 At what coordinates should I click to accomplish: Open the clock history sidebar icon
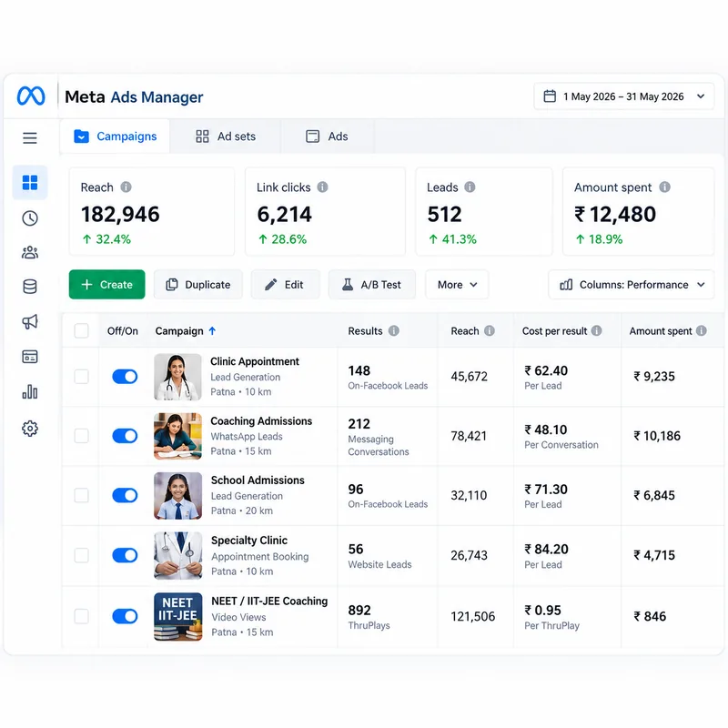click(x=30, y=217)
